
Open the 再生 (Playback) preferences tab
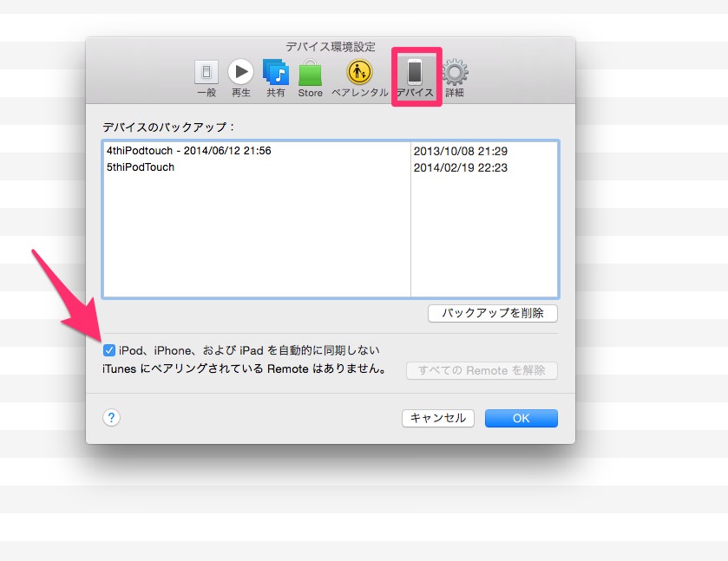[240, 78]
